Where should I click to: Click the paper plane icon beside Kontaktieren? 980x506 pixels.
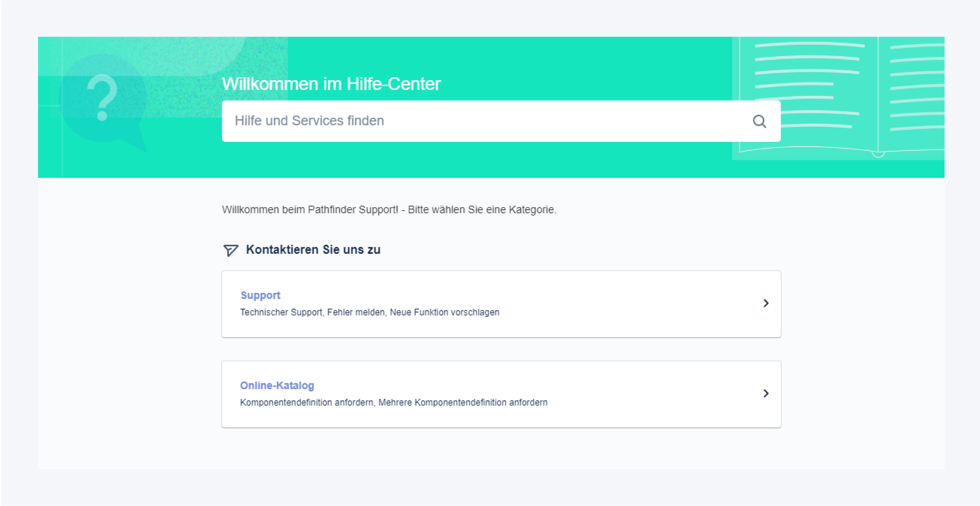click(231, 250)
